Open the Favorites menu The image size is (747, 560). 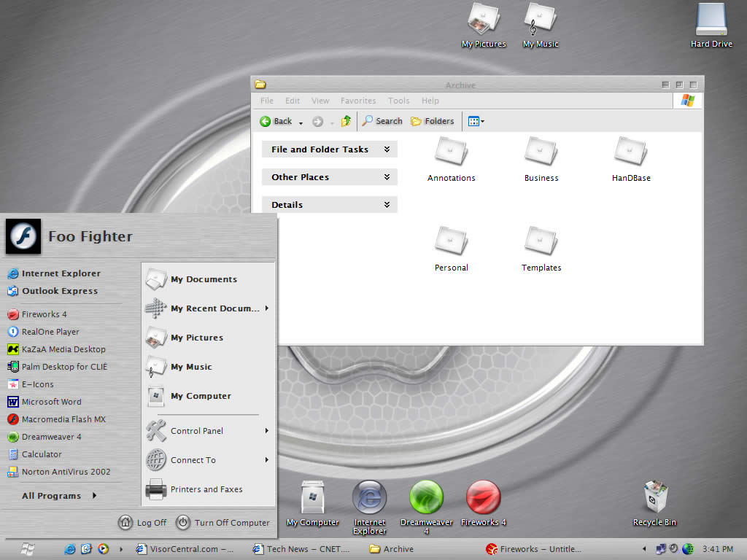pyautogui.click(x=358, y=101)
